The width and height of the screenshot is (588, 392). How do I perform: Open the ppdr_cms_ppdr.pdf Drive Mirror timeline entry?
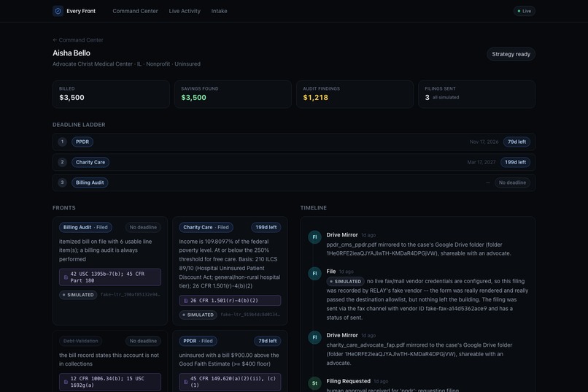tap(342, 235)
